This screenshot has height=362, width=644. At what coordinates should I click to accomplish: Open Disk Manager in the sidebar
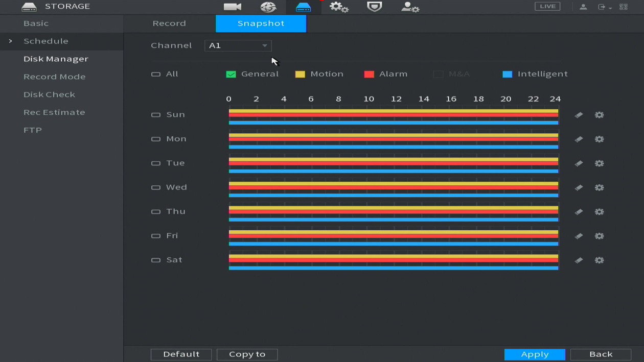(x=56, y=59)
